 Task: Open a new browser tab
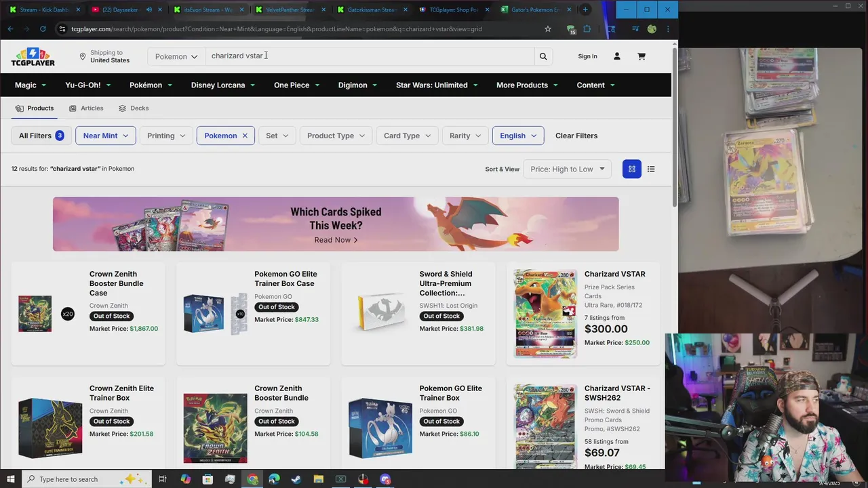[585, 9]
